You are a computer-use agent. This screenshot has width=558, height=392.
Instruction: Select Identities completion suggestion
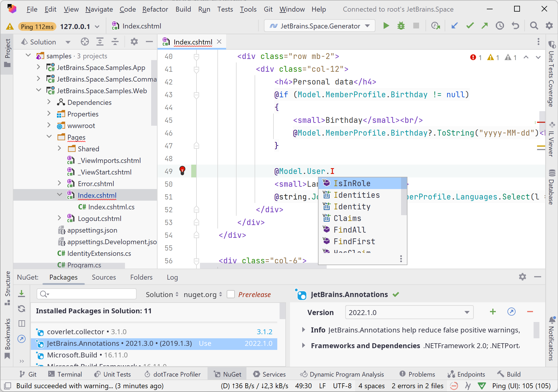coord(360,195)
